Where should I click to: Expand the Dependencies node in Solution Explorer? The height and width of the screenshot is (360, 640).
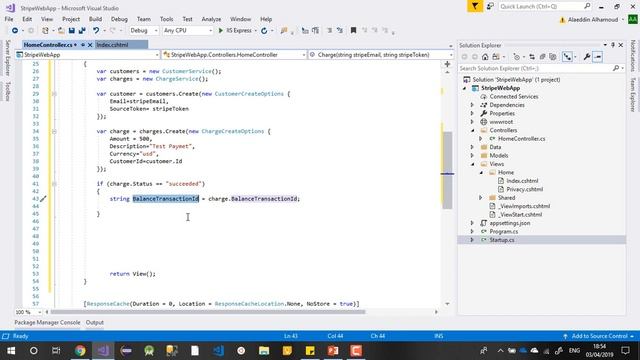coord(472,105)
